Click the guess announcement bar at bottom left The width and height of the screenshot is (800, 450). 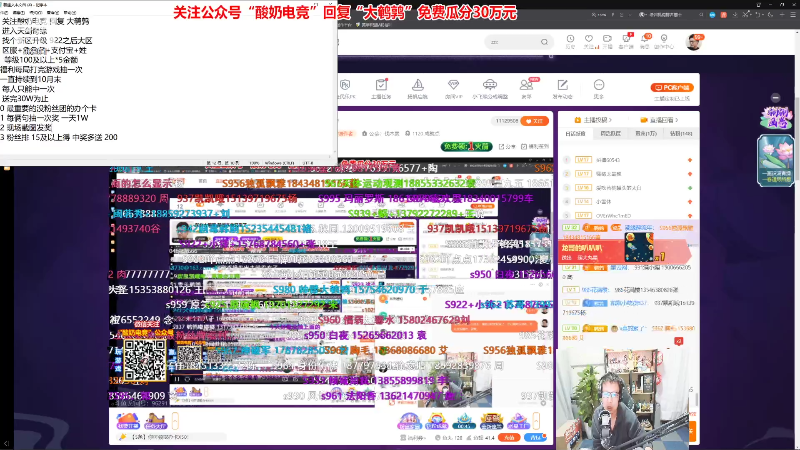click(x=171, y=437)
